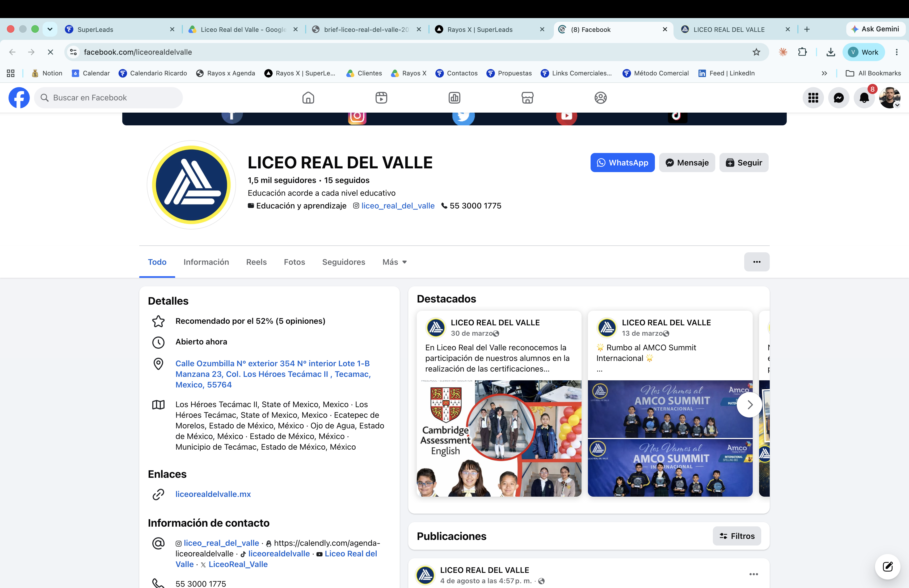
Task: Open tab search dropdown arrow
Action: pos(50,29)
